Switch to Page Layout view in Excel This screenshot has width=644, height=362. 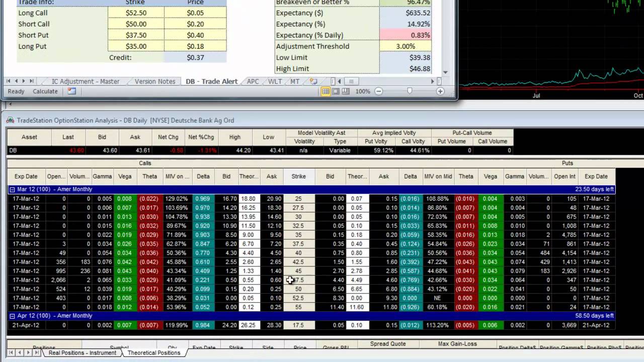[x=336, y=91]
